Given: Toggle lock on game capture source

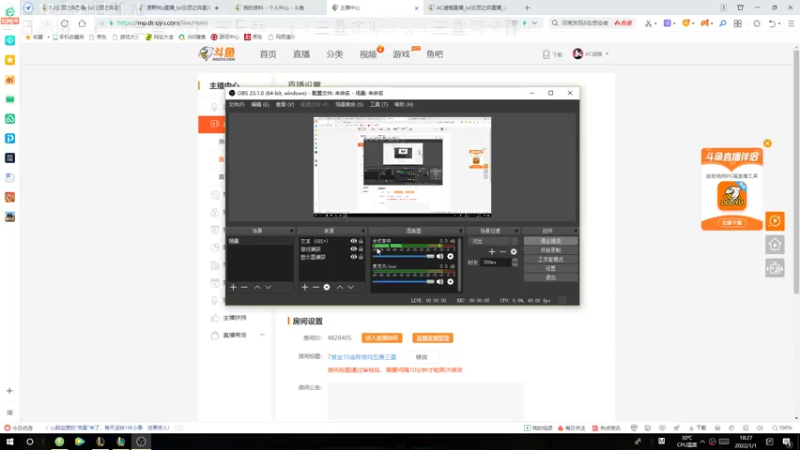Looking at the screenshot, I should tap(361, 249).
